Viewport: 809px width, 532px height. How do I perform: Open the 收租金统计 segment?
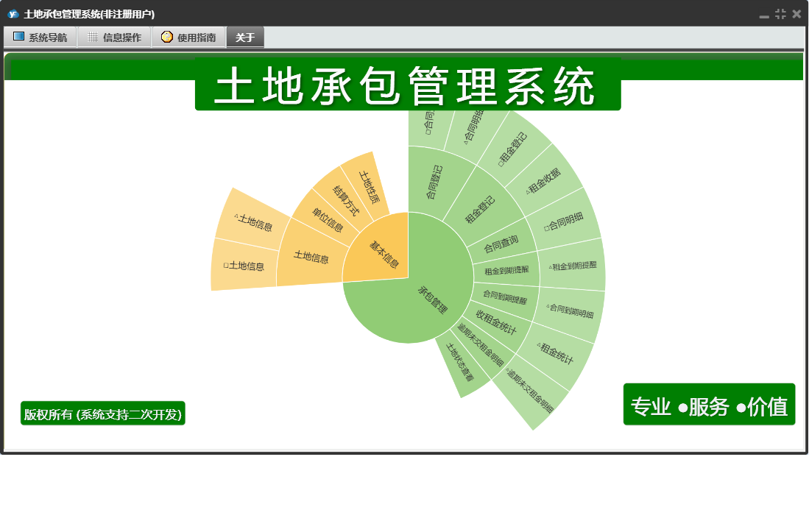pos(496,322)
